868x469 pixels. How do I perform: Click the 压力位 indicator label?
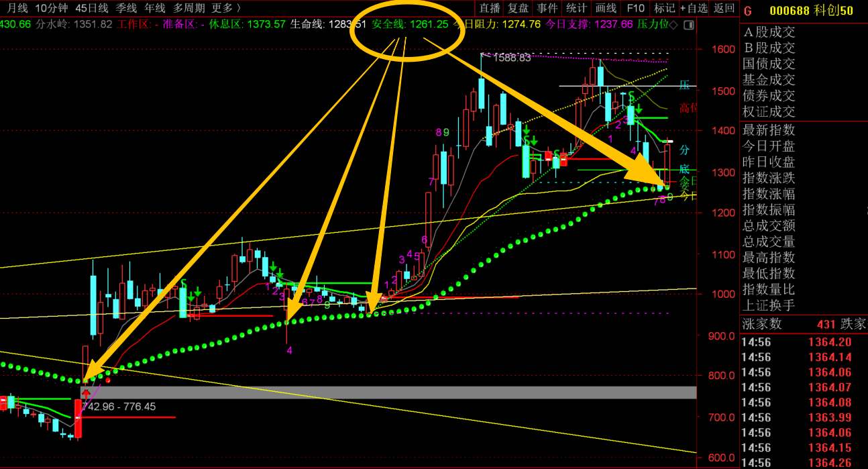pyautogui.click(x=652, y=25)
